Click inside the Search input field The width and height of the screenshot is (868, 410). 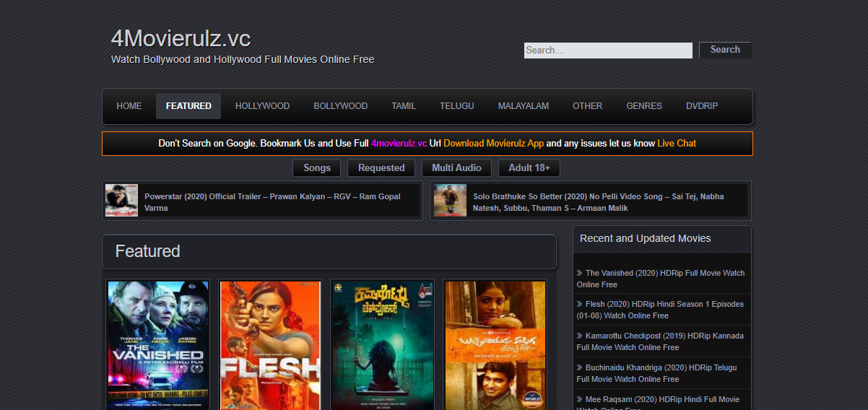tap(607, 51)
